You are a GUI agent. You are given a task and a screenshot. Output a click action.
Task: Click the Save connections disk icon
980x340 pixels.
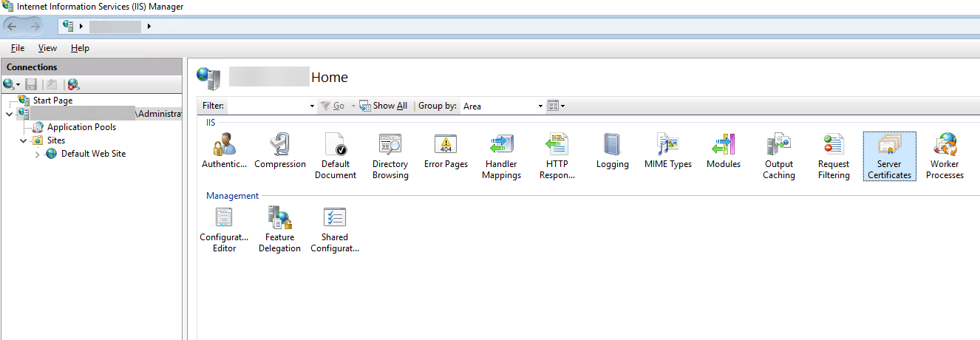pyautogui.click(x=31, y=84)
